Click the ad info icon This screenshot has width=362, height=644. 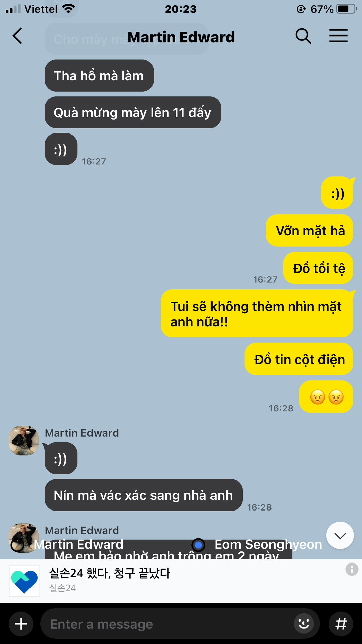click(352, 569)
